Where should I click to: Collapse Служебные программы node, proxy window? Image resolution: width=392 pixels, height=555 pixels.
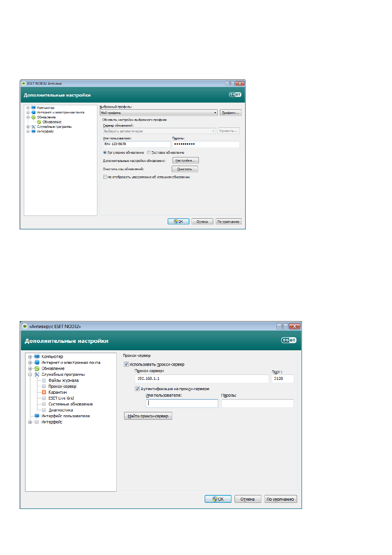(x=30, y=375)
